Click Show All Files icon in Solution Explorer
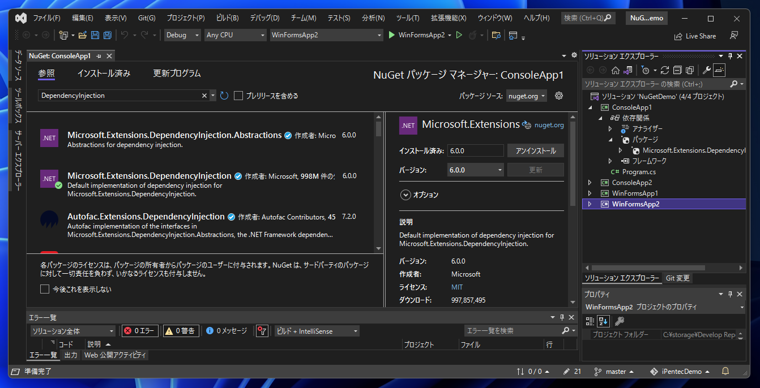Screen dimensions: 760x388 click(690, 71)
